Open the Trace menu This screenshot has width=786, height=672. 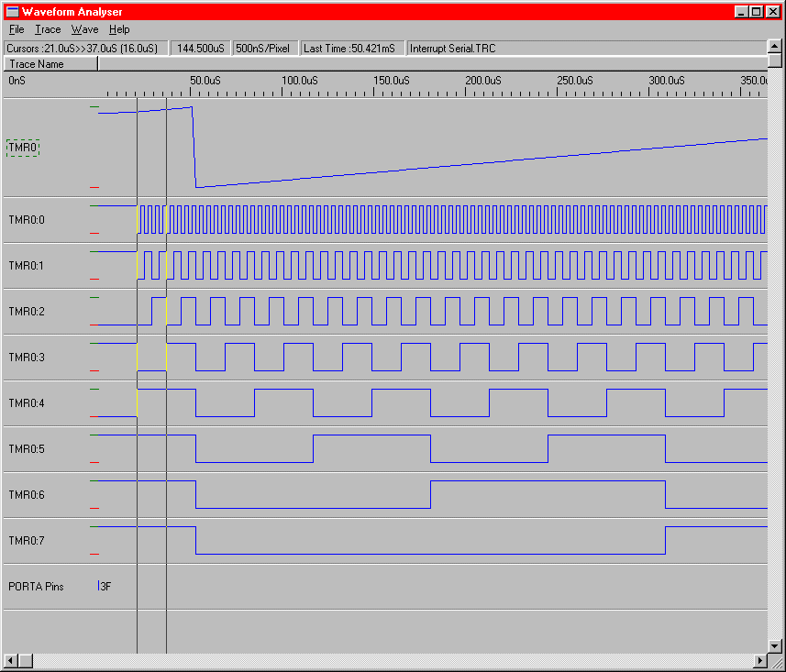click(48, 29)
